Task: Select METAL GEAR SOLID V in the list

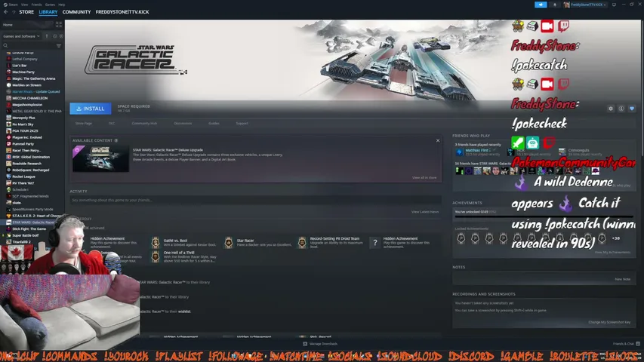Action: tap(36, 111)
